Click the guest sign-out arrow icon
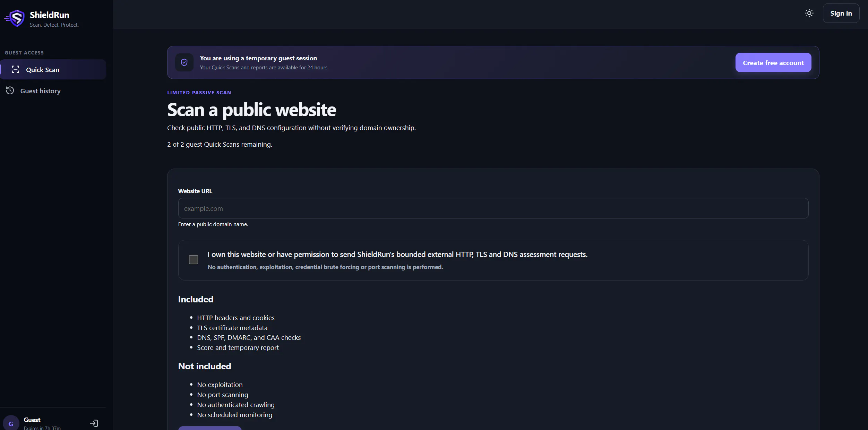 [94, 423]
